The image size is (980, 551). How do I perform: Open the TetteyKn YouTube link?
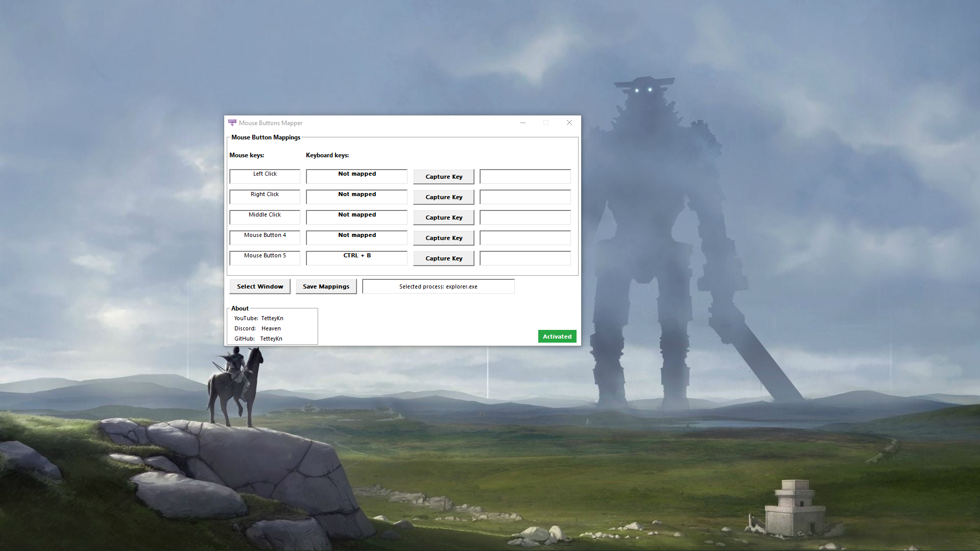[272, 318]
